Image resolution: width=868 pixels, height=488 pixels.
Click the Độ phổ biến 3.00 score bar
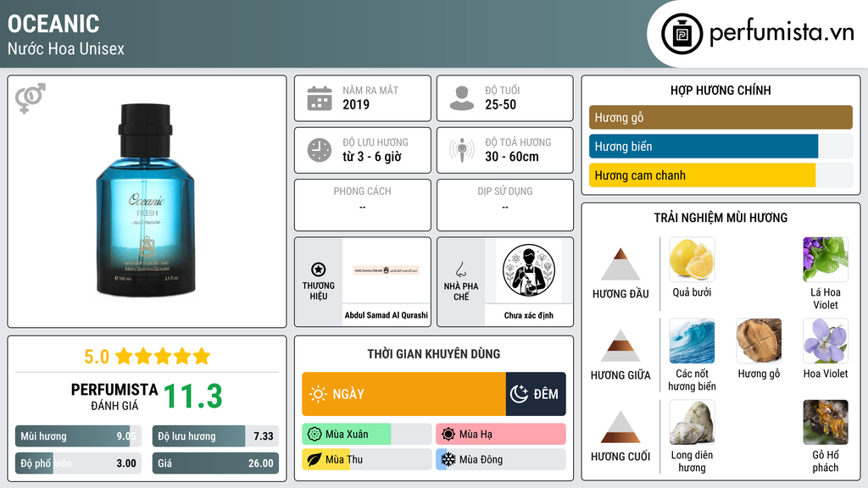click(x=78, y=463)
